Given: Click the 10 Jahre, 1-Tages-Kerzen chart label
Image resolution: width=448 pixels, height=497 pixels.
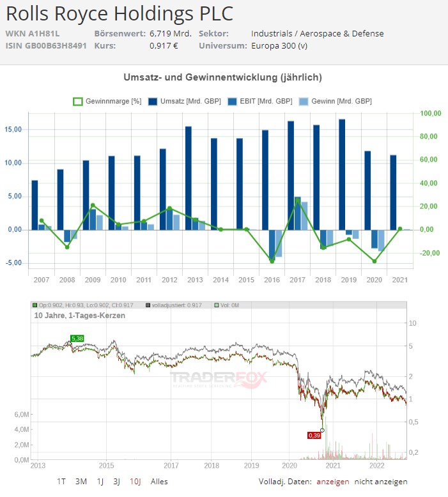Looking at the screenshot, I should click(x=80, y=316).
